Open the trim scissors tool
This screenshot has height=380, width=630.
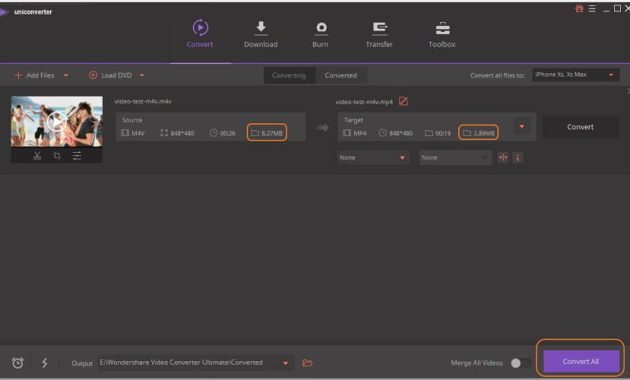coord(37,156)
